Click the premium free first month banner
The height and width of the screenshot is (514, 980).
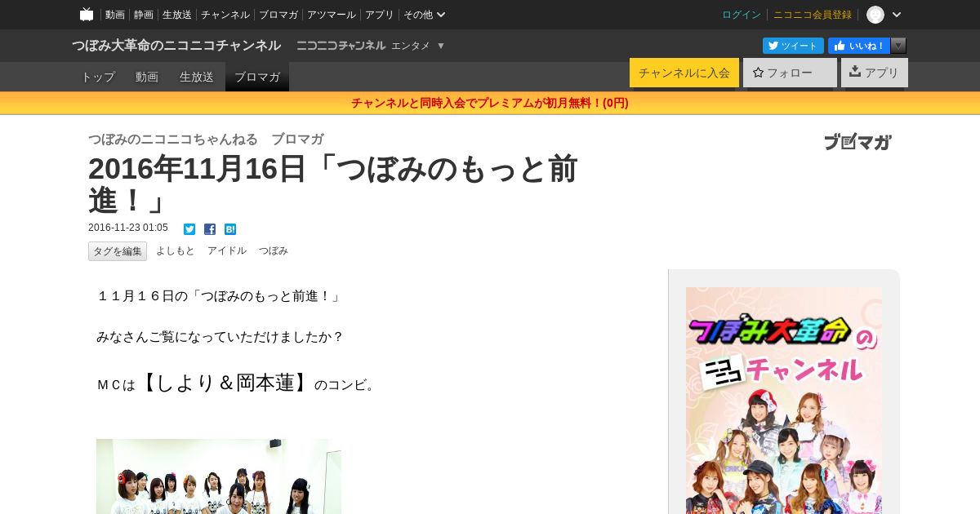490,103
